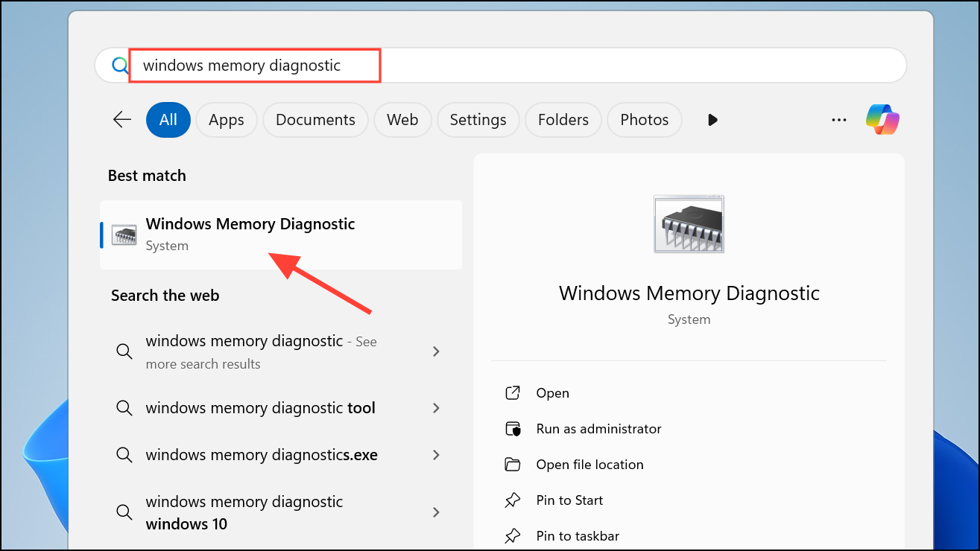
Task: Expand 'windows memory diagnostics.exe' chevron
Action: [x=437, y=455]
